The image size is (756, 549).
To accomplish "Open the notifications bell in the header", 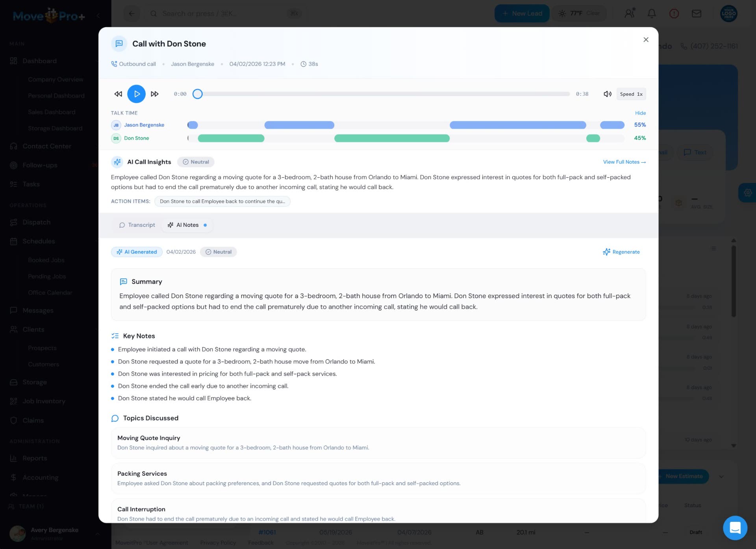I will tap(652, 13).
